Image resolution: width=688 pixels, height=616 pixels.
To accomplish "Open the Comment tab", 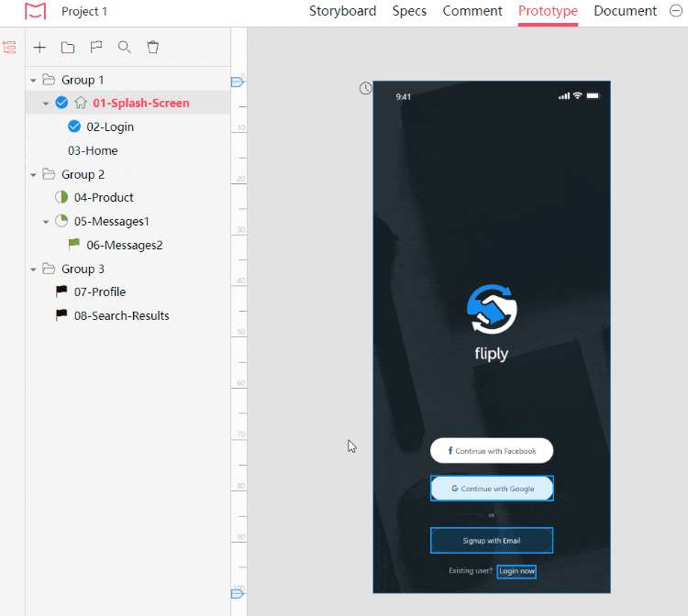I will pos(472,11).
